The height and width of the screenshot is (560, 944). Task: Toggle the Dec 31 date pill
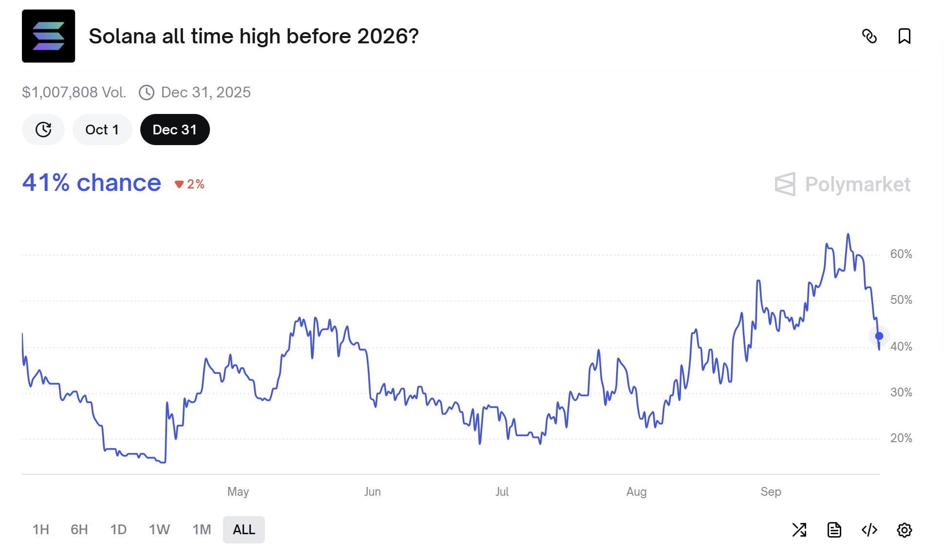pos(175,130)
